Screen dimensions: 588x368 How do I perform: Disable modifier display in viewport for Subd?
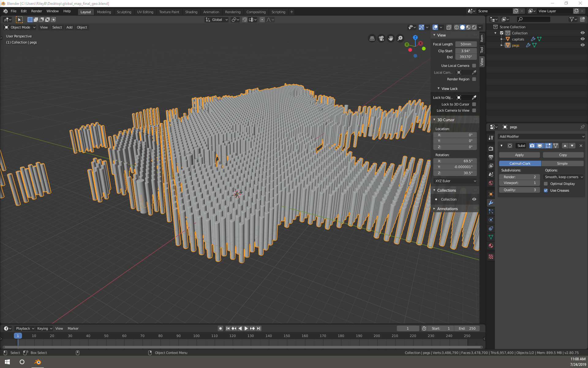540,146
